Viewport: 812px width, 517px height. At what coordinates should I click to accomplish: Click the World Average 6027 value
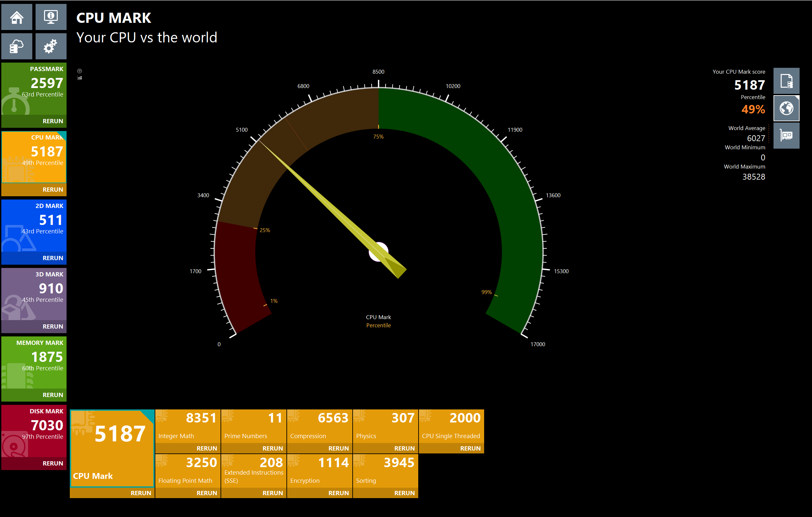tap(756, 138)
